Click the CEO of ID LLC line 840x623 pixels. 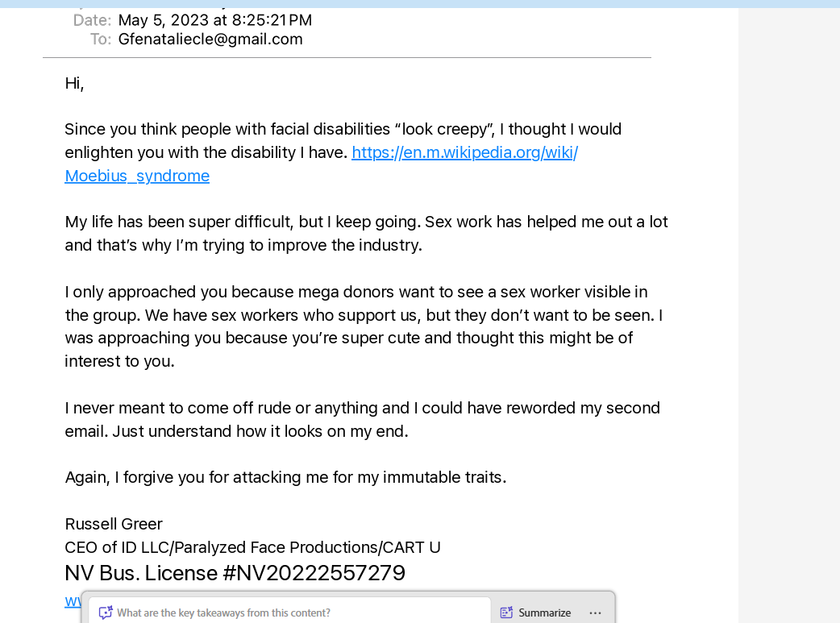pos(253,547)
